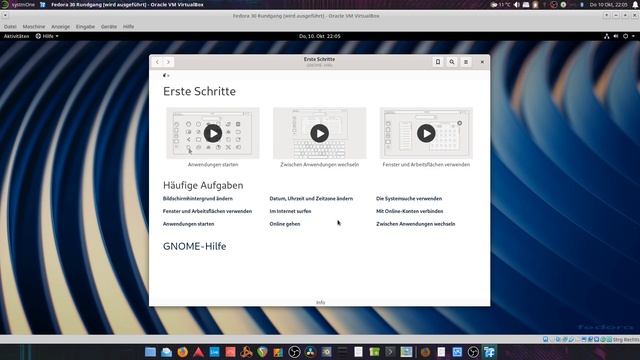Open Fenster und Arbeitsflächen verwenden link in Häufige Aufgaben
This screenshot has width=640, height=360.
pyautogui.click(x=207, y=211)
